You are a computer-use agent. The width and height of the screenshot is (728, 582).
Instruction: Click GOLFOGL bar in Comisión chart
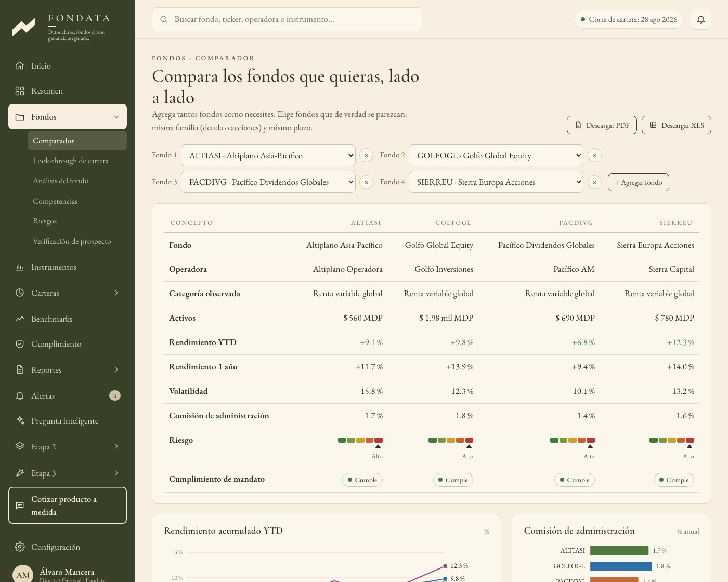coord(621,566)
